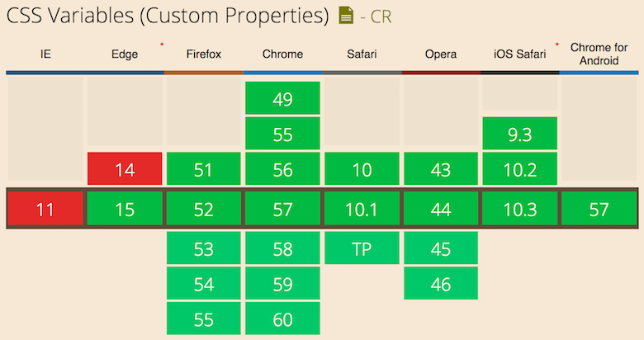Click the red Edge 14 cell
Screen dimensions: 644x340
125,169
